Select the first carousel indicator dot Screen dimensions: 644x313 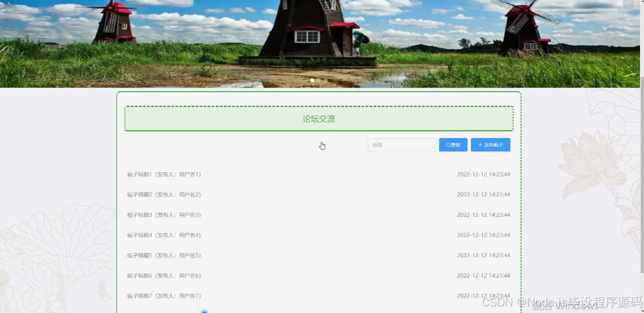click(x=312, y=80)
